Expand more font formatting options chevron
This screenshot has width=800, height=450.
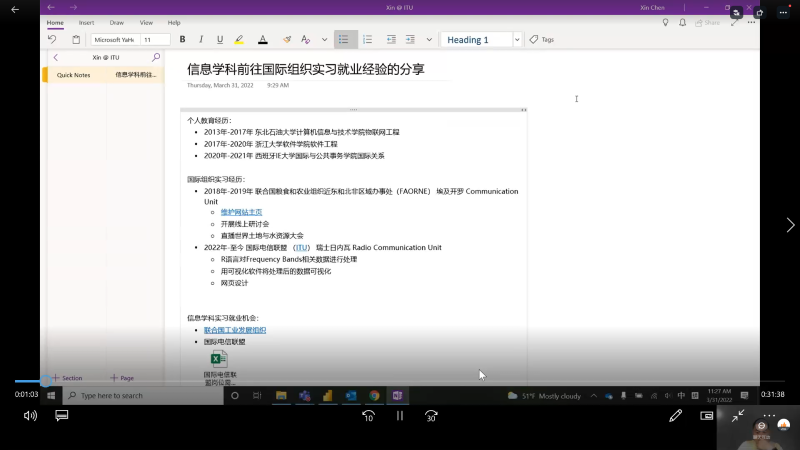pyautogui.click(x=324, y=39)
